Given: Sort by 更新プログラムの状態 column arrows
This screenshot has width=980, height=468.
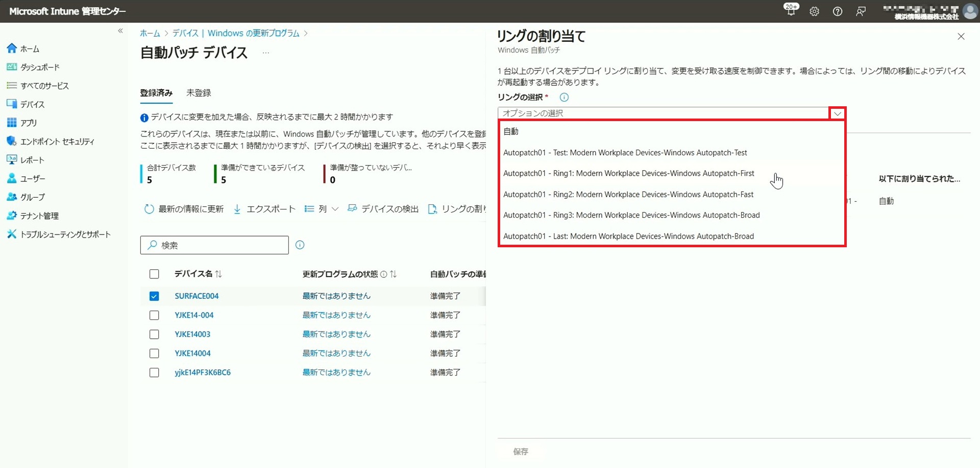Looking at the screenshot, I should pyautogui.click(x=393, y=274).
